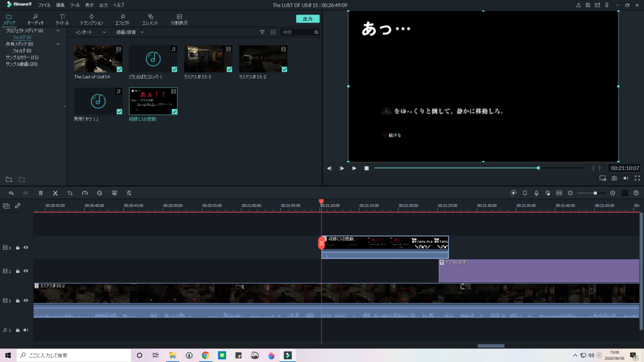The width and height of the screenshot is (644, 362).
Task: Lock audio track 1
Action: pyautogui.click(x=18, y=330)
